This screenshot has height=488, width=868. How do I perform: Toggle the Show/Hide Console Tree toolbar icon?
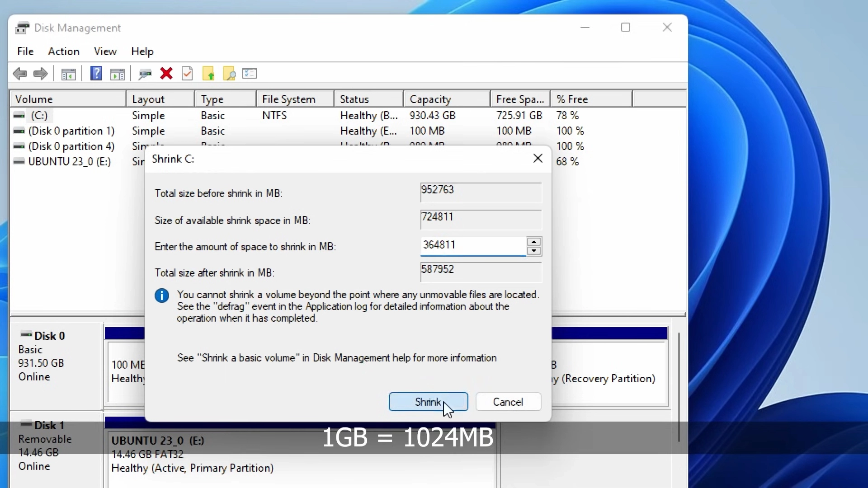tap(69, 74)
